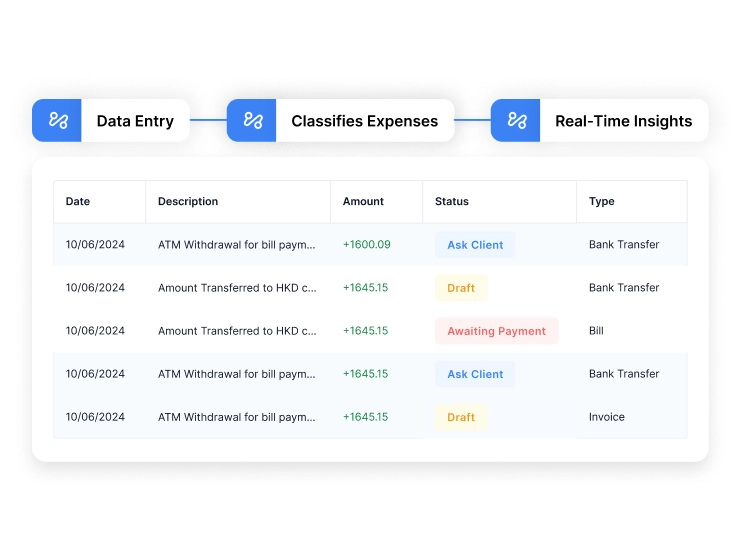This screenshot has width=740, height=560.
Task: Click Ask Client badge in first row
Action: pyautogui.click(x=475, y=245)
